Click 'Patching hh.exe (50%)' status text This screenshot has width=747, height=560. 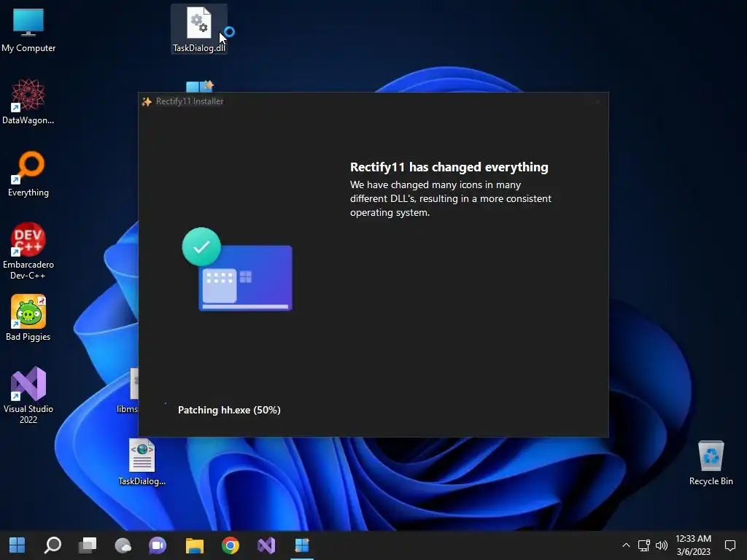click(229, 410)
